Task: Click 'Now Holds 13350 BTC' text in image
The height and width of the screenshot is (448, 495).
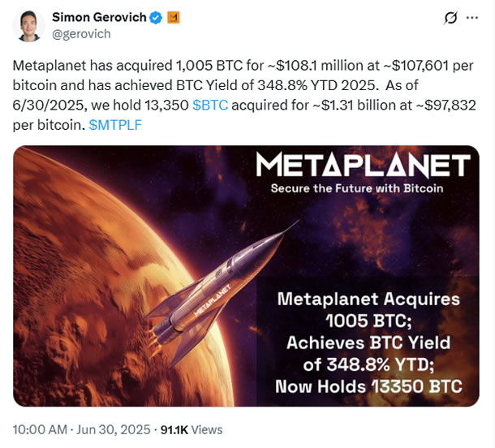Action: click(x=368, y=386)
